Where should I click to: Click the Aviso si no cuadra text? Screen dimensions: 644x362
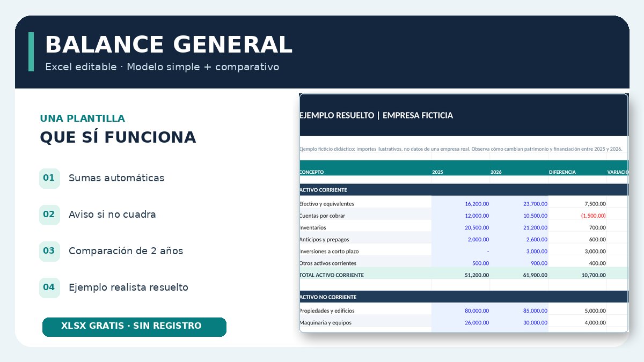point(112,215)
